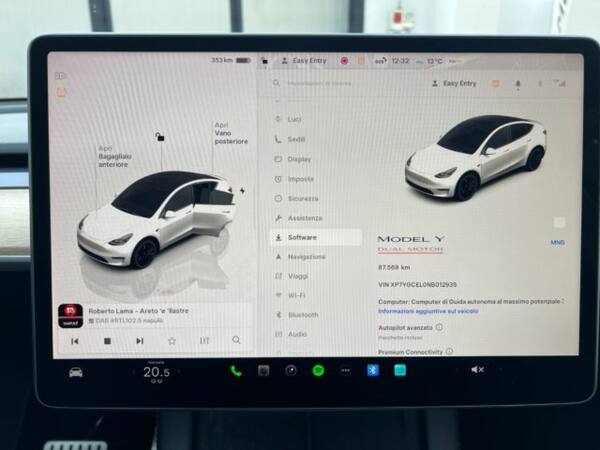Image resolution: width=600 pixels, height=450 pixels.
Task: Favorite the current radio station with star
Action: (x=172, y=340)
